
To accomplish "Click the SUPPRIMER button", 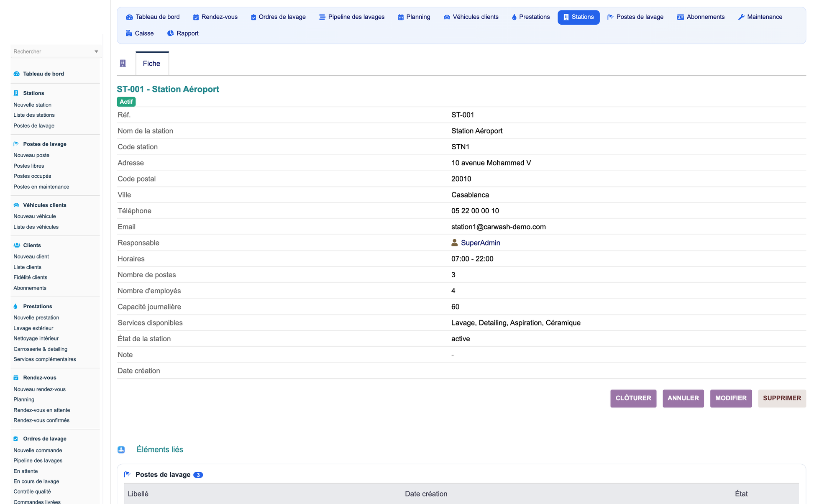I will tap(782, 398).
